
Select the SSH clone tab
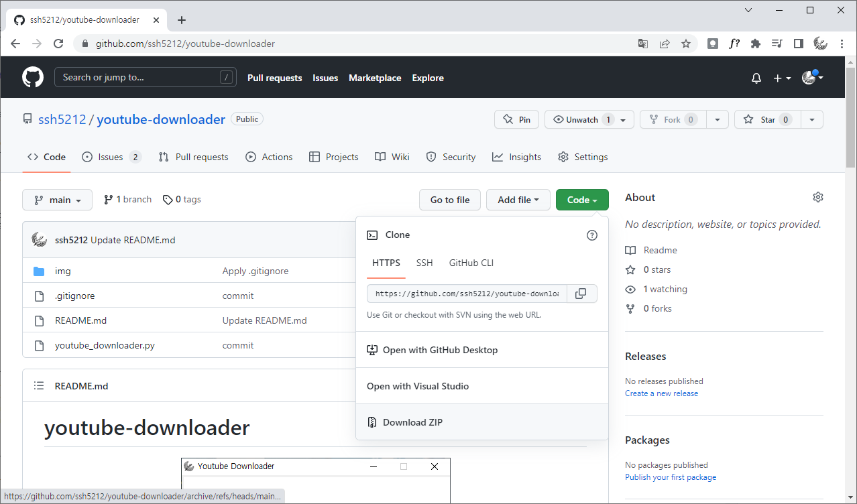[x=424, y=263]
